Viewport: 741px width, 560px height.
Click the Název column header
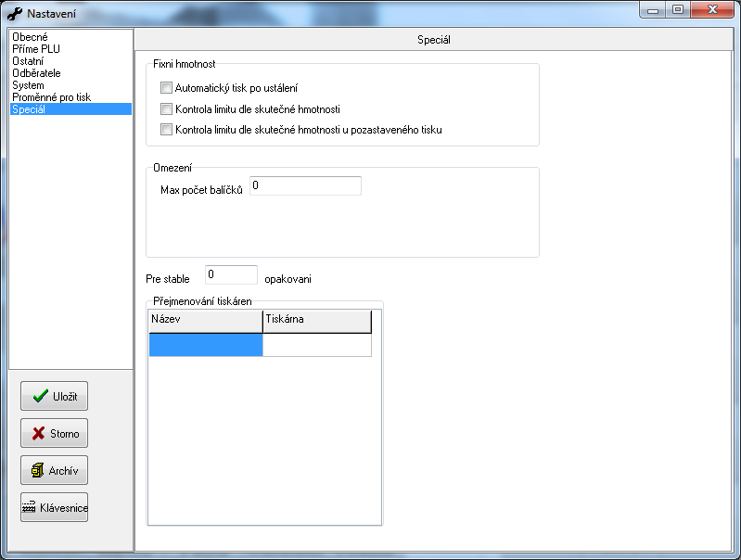[206, 320]
